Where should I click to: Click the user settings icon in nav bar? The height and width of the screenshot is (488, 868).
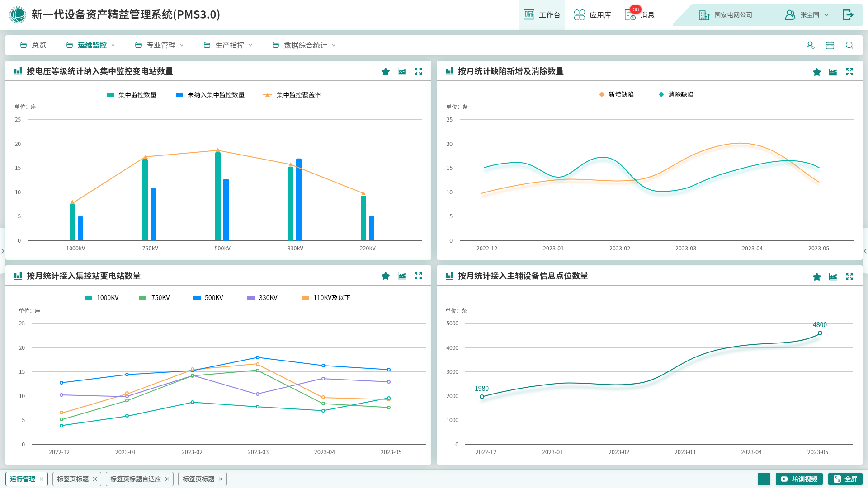(810, 45)
